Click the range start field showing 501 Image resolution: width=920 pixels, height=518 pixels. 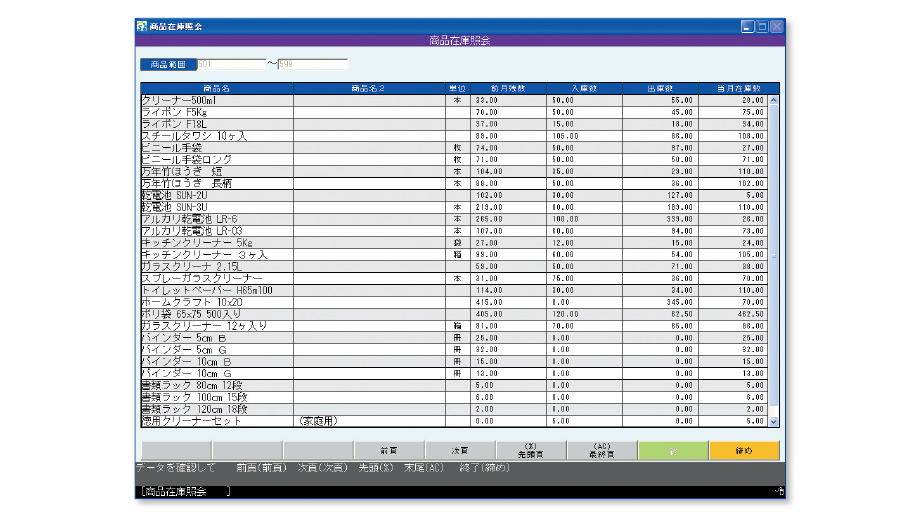[x=231, y=65]
